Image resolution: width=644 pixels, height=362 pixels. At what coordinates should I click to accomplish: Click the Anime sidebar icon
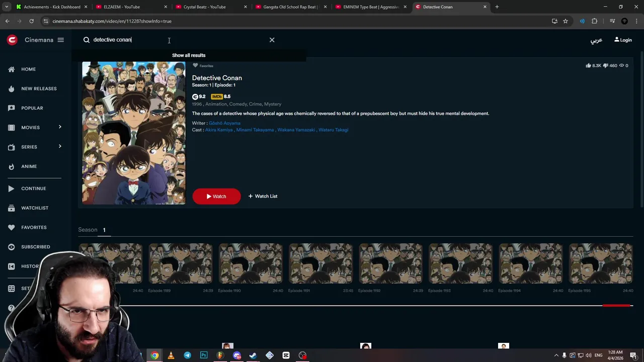pyautogui.click(x=12, y=166)
